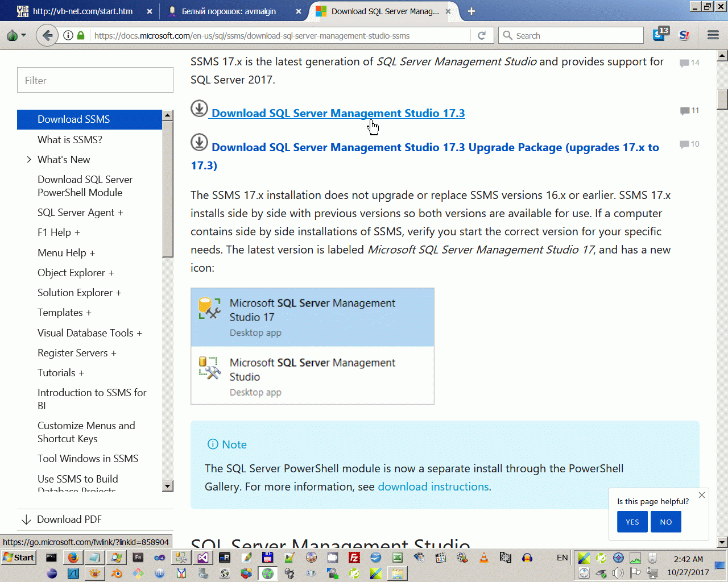Go back using the browser Back arrow

click(47, 36)
